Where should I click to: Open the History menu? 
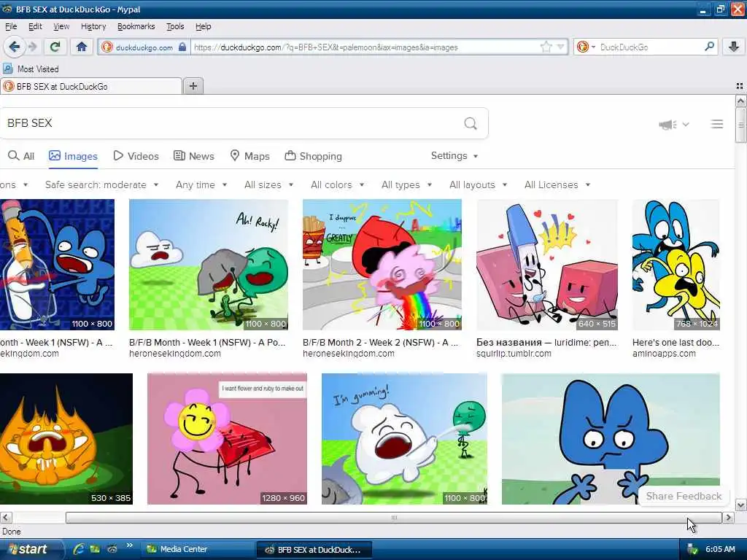[93, 26]
